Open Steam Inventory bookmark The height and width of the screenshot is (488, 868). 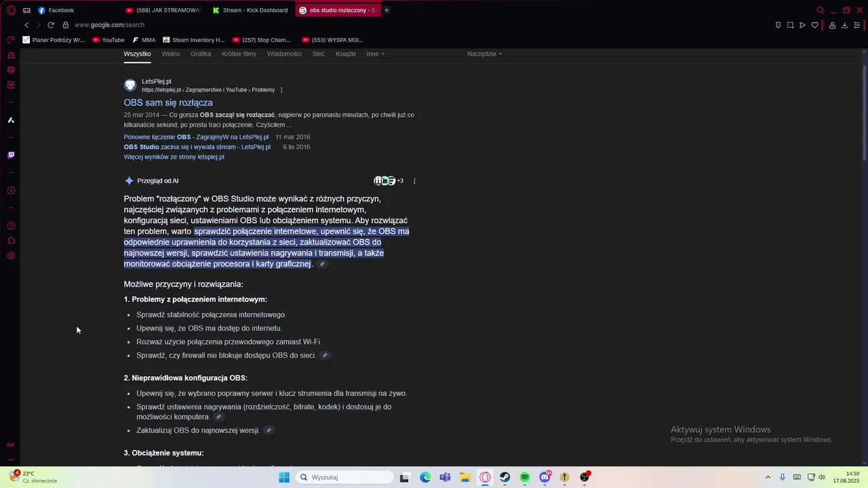pyautogui.click(x=193, y=40)
